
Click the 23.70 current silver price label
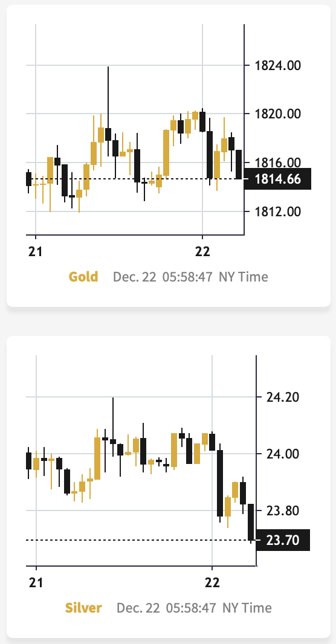point(283,539)
